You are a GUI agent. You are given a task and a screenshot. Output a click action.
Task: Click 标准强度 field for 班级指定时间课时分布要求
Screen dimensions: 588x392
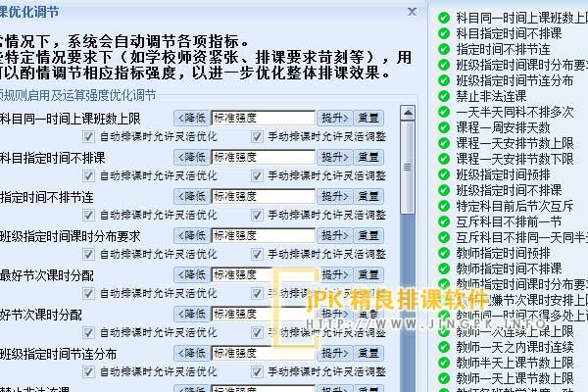coord(264,235)
